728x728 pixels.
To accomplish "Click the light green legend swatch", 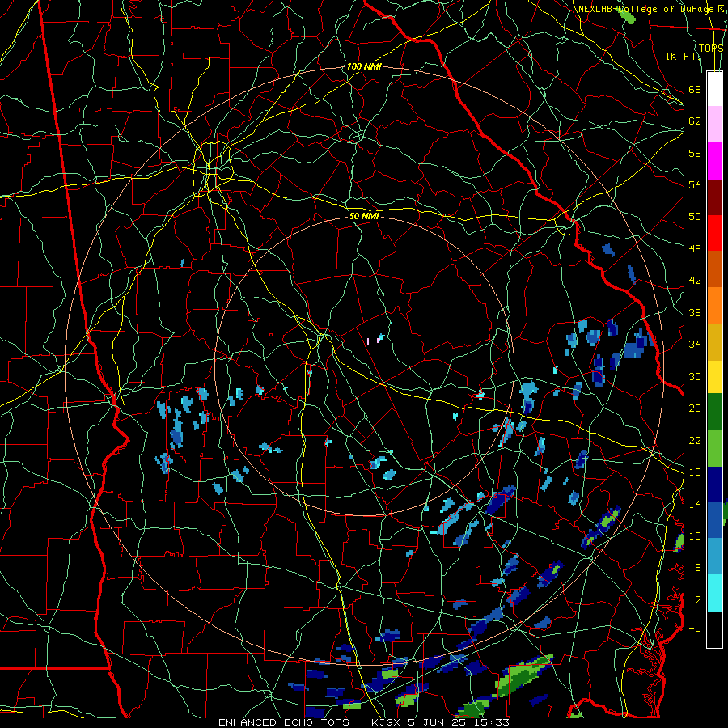I will coord(714,448).
